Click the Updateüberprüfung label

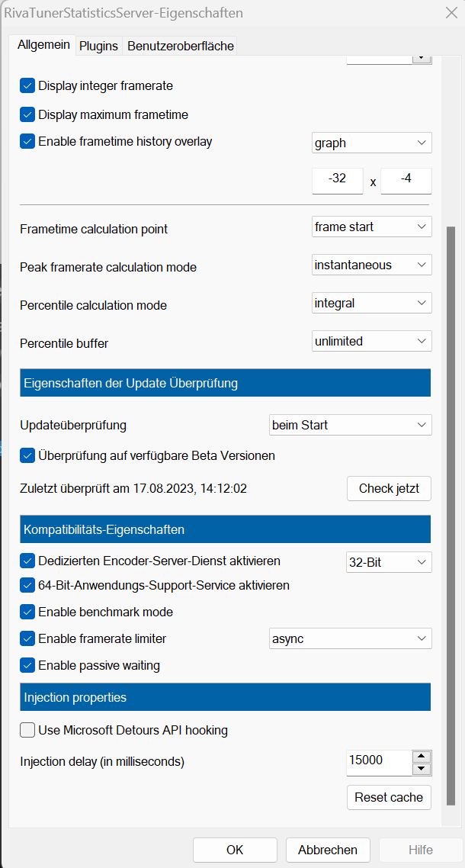pos(73,426)
